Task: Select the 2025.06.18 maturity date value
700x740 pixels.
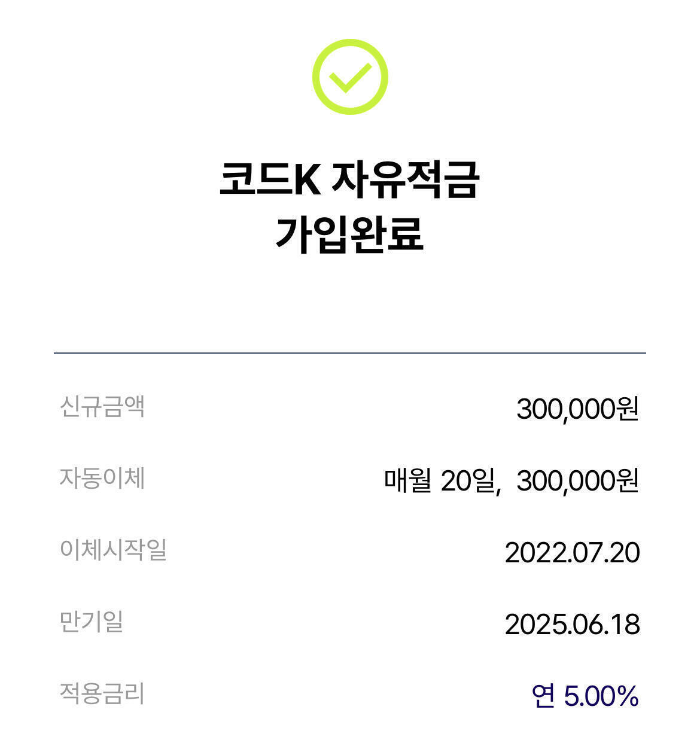Action: click(572, 624)
